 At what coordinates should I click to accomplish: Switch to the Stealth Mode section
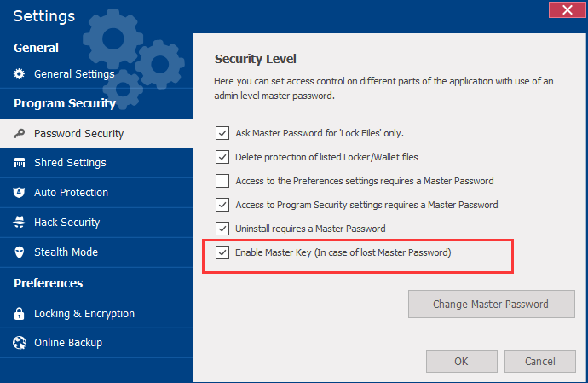66,252
